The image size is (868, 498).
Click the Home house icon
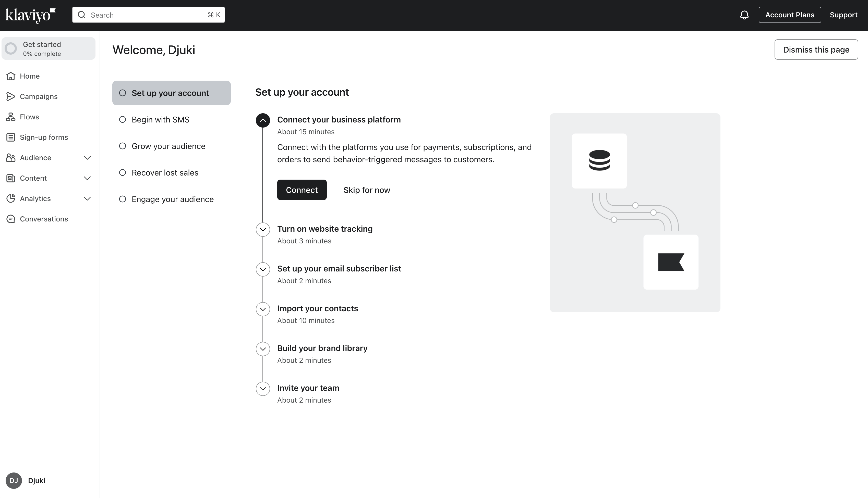11,76
